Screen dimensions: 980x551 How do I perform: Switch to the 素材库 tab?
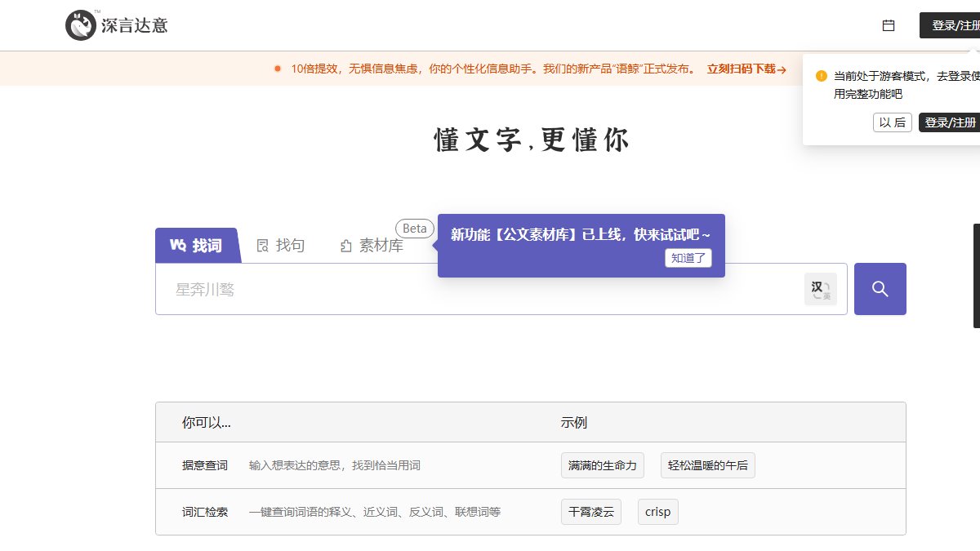click(x=372, y=246)
